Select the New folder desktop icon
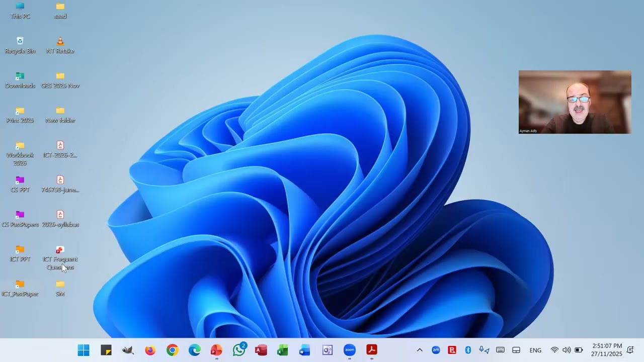 click(x=60, y=115)
